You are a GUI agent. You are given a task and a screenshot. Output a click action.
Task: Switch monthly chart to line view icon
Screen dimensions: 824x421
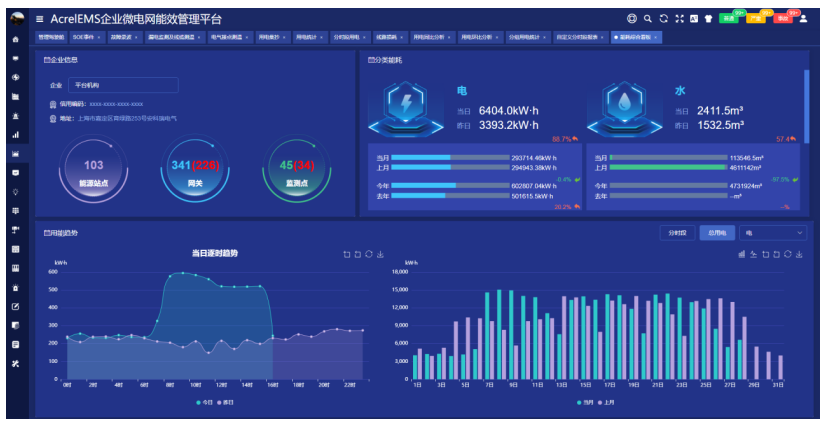[x=753, y=254]
